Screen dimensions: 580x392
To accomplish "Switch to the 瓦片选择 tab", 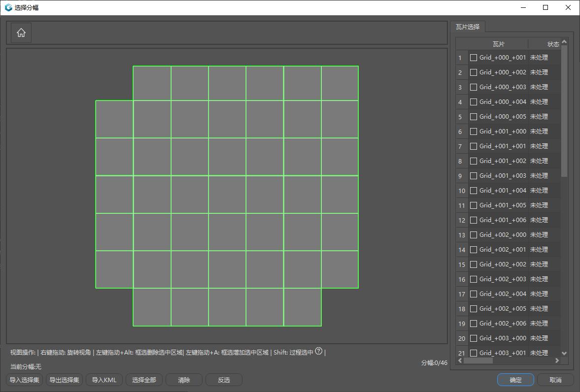I will tap(468, 27).
